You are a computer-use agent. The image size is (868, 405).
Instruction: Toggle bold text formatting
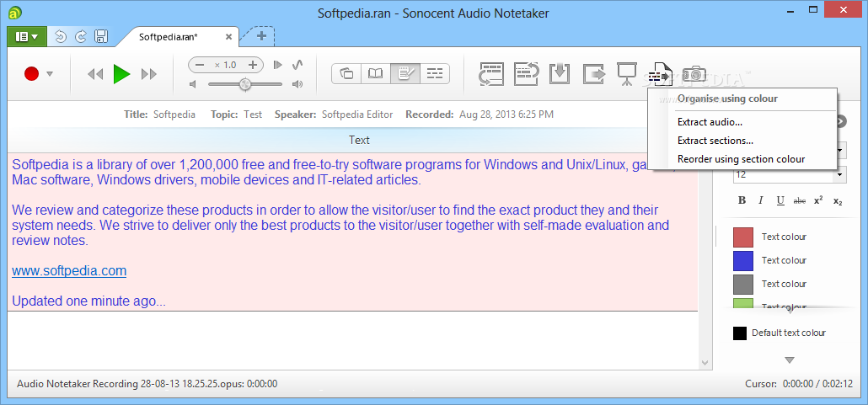point(742,201)
